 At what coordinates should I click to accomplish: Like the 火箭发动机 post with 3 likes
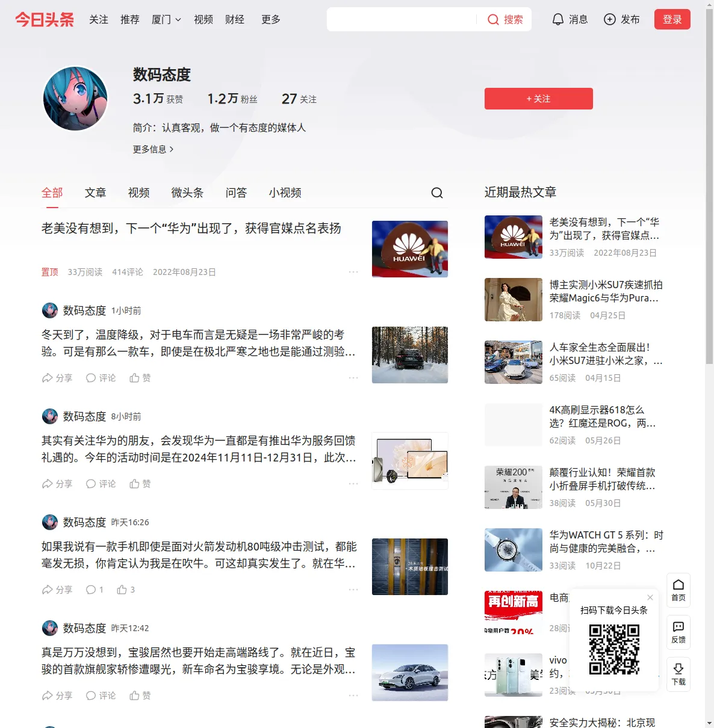coord(126,590)
